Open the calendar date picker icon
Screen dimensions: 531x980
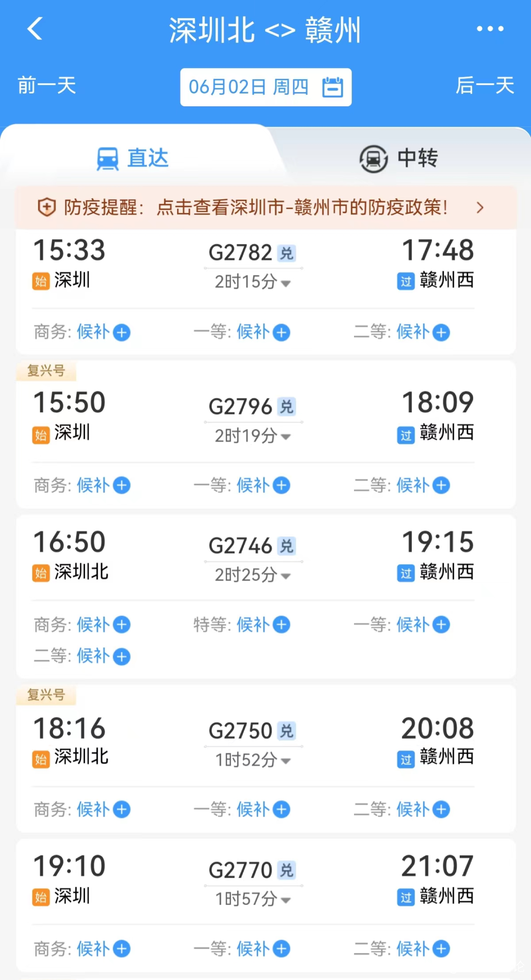(x=332, y=88)
